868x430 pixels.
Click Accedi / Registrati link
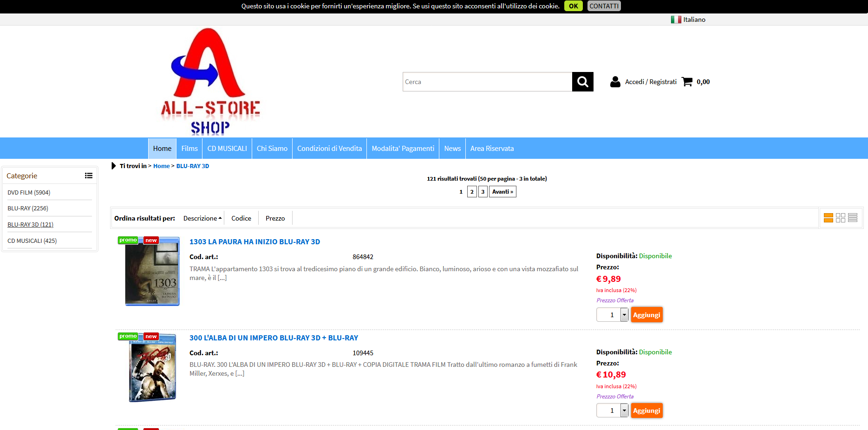coord(651,82)
